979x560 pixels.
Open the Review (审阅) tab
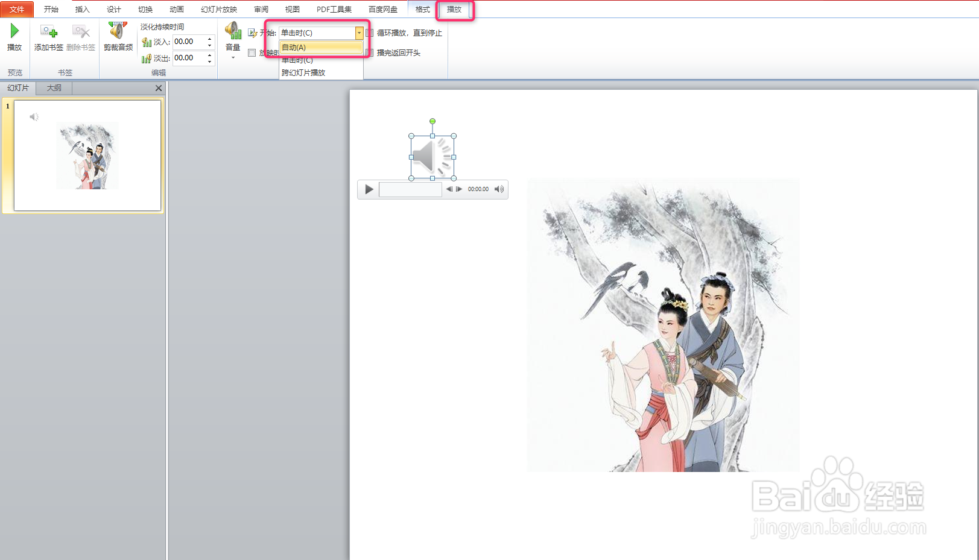(x=261, y=9)
